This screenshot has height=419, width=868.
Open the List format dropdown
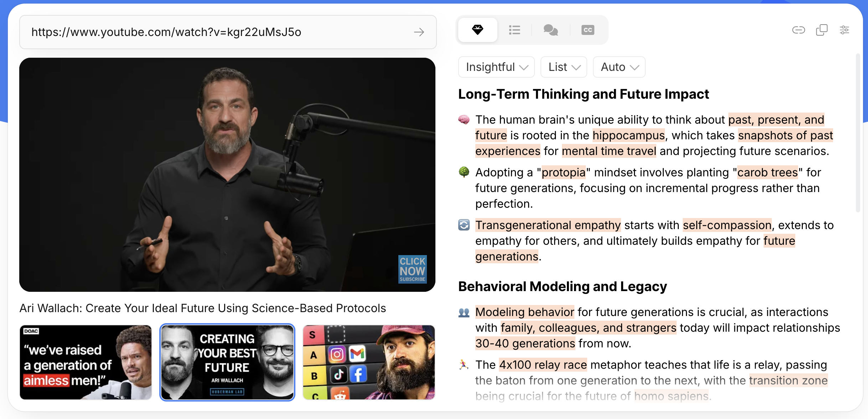564,67
